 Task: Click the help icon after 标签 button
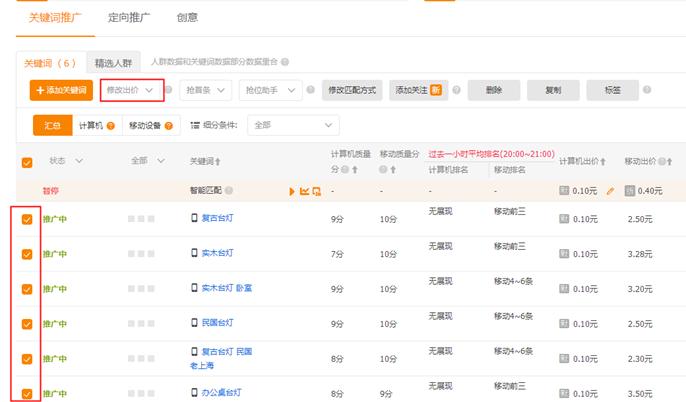(647, 90)
